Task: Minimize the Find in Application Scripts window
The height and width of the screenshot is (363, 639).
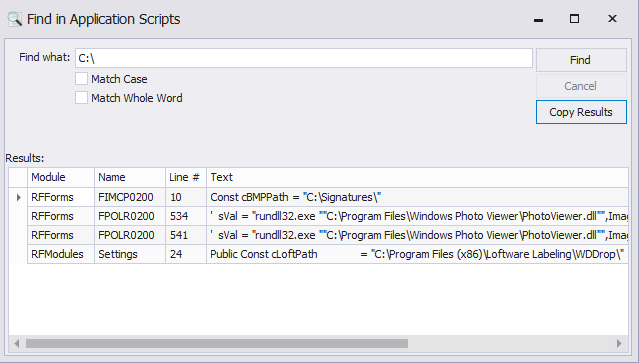Action: pyautogui.click(x=538, y=19)
